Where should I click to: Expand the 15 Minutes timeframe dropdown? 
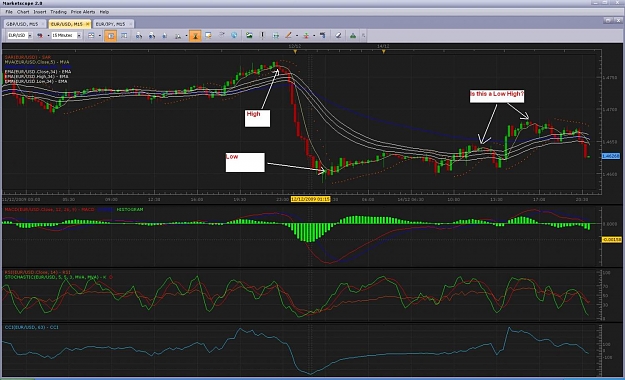pos(79,35)
